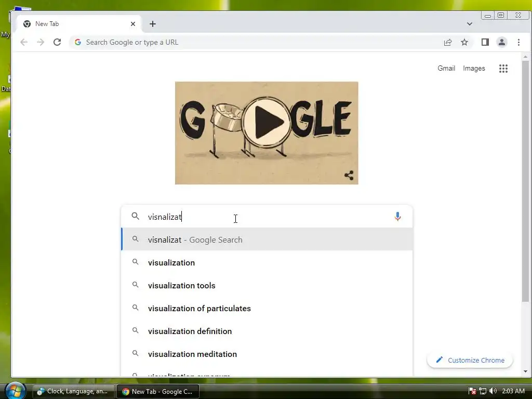Click the Customize Chrome button
This screenshot has width=532, height=399.
[x=470, y=360]
